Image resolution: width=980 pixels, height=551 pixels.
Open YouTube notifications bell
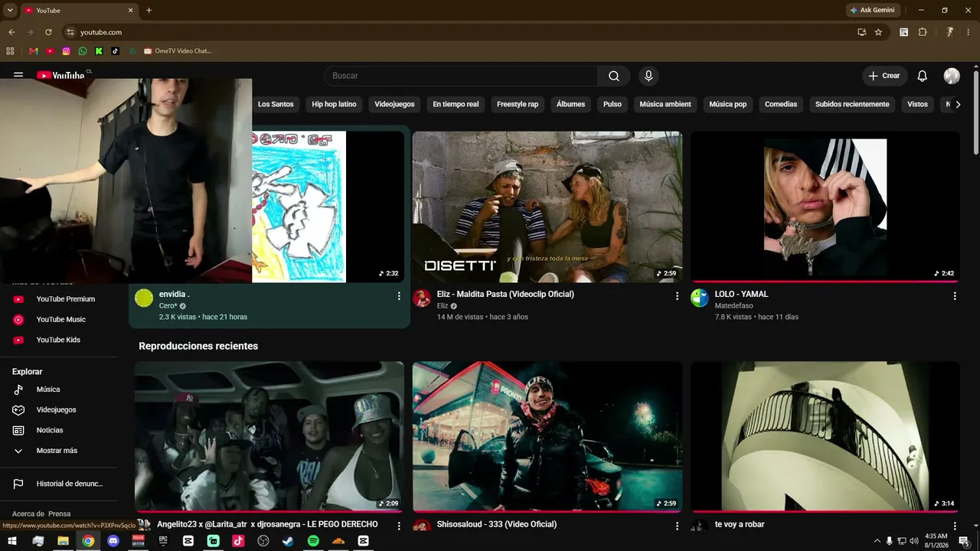click(923, 76)
